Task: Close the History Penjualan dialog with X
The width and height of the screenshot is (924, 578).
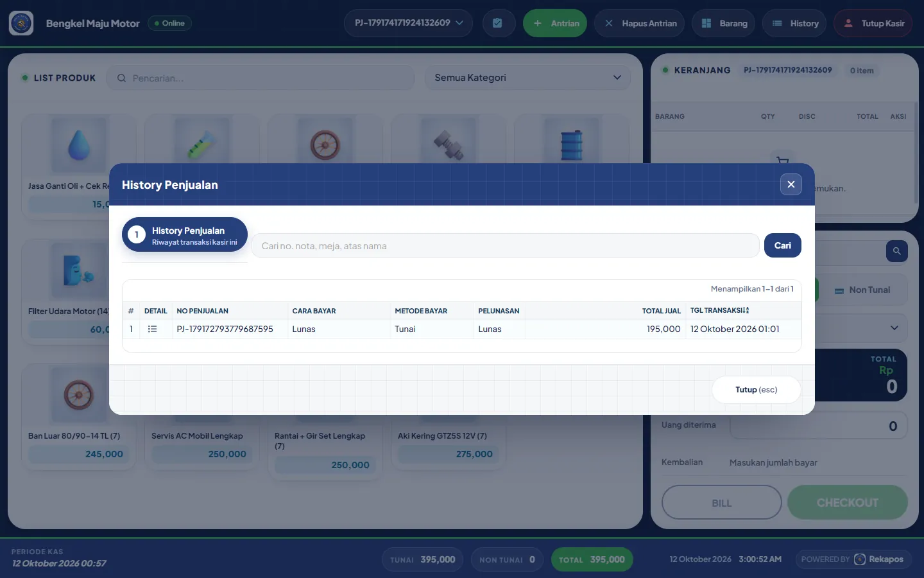Action: tap(791, 184)
